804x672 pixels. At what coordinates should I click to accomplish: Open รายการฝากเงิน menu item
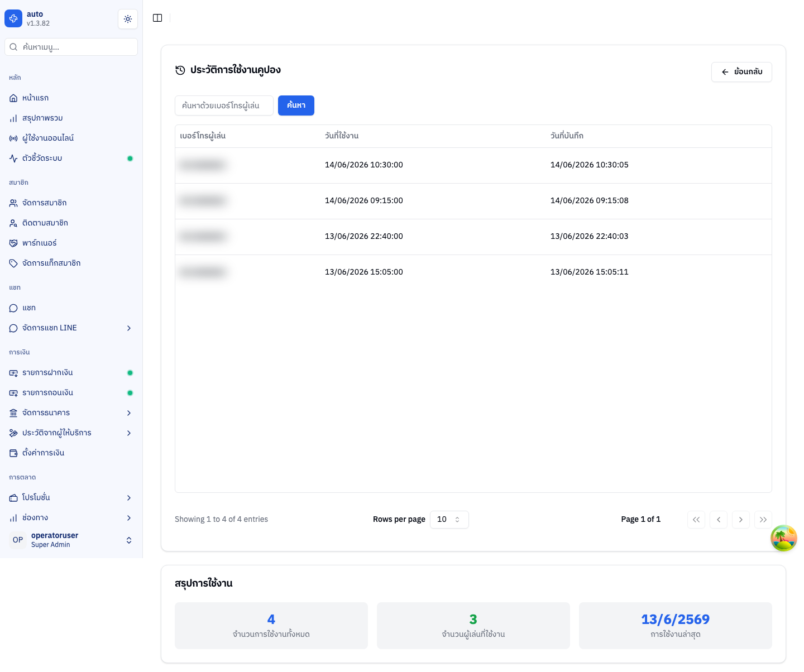coord(71,373)
